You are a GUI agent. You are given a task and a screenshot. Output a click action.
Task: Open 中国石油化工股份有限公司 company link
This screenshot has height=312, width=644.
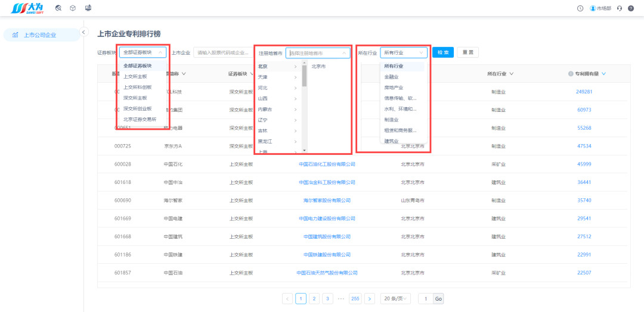[x=327, y=164]
